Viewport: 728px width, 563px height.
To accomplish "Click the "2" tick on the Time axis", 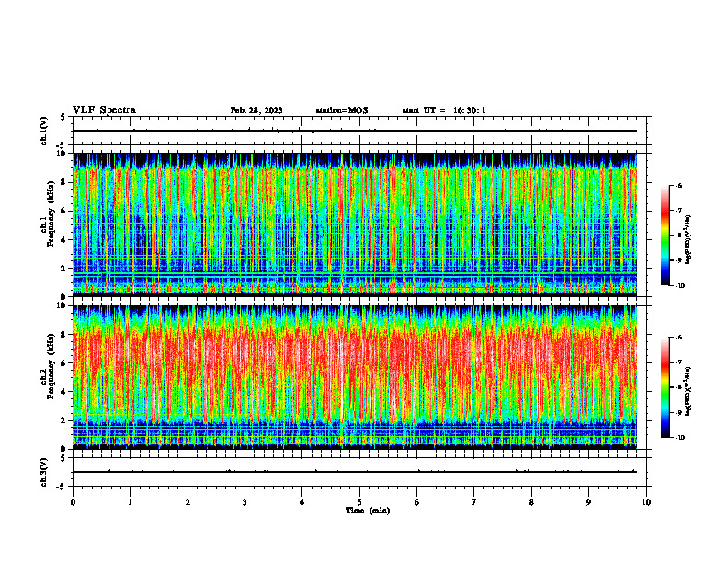I will pyautogui.click(x=188, y=502).
